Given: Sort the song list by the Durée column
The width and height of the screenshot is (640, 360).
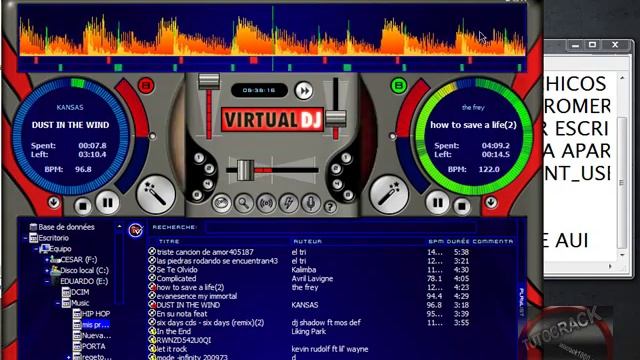Looking at the screenshot, I should [459, 242].
